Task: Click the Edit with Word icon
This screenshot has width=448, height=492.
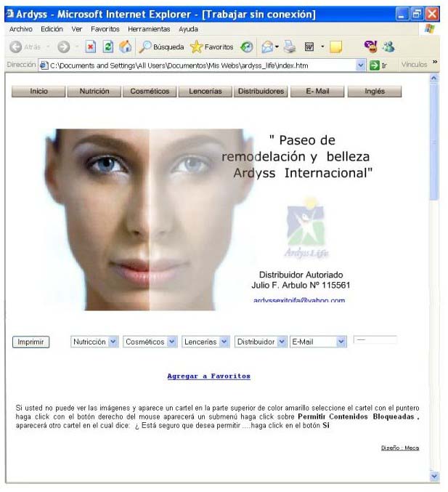Action: [x=309, y=47]
